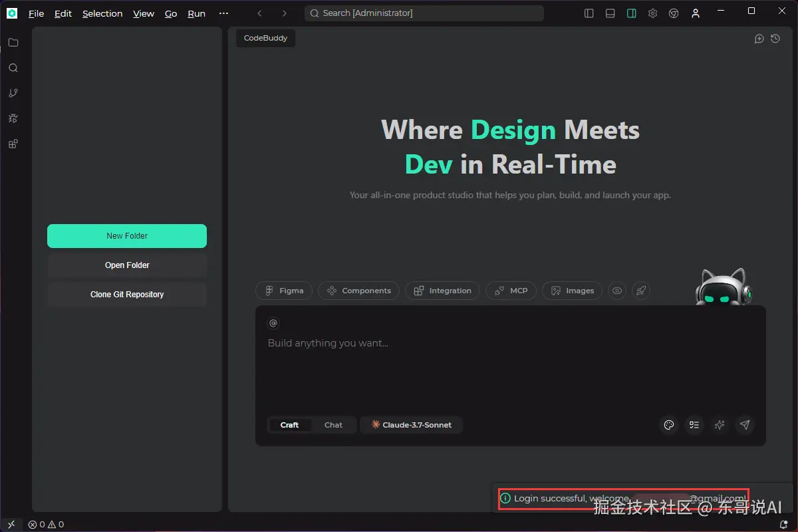Click the @ mention icon in prompt box
The image size is (798, 532).
[273, 323]
